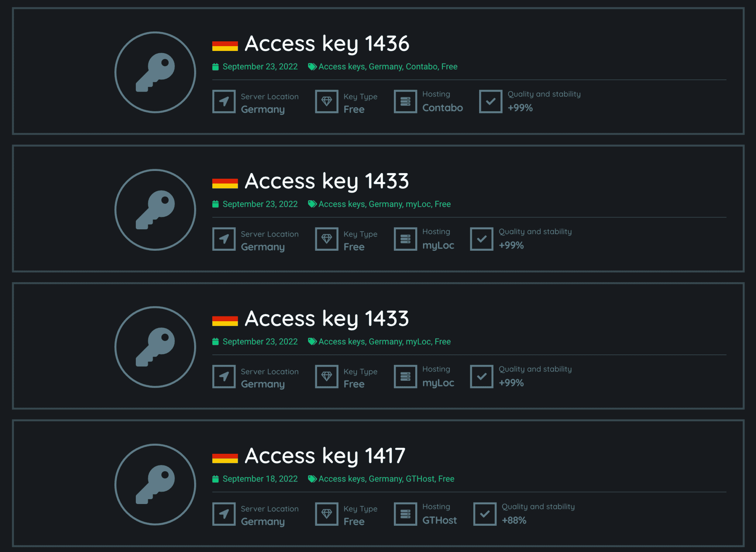The height and width of the screenshot is (552, 756).
Task: Click the calendar icon beside September 18, 2022
Action: coord(216,479)
